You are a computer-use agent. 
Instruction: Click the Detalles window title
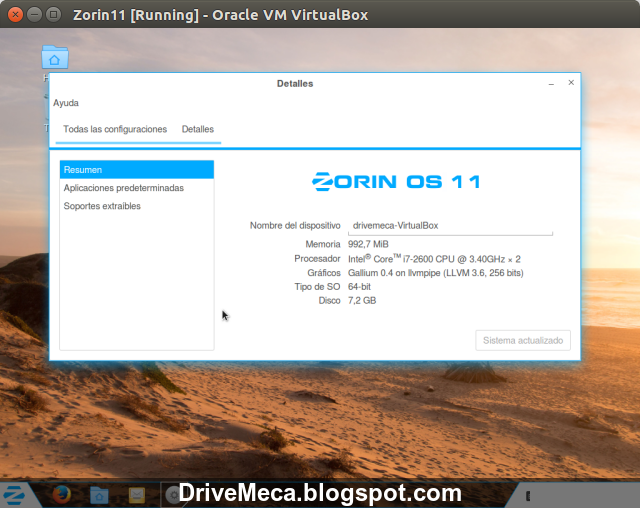point(295,84)
